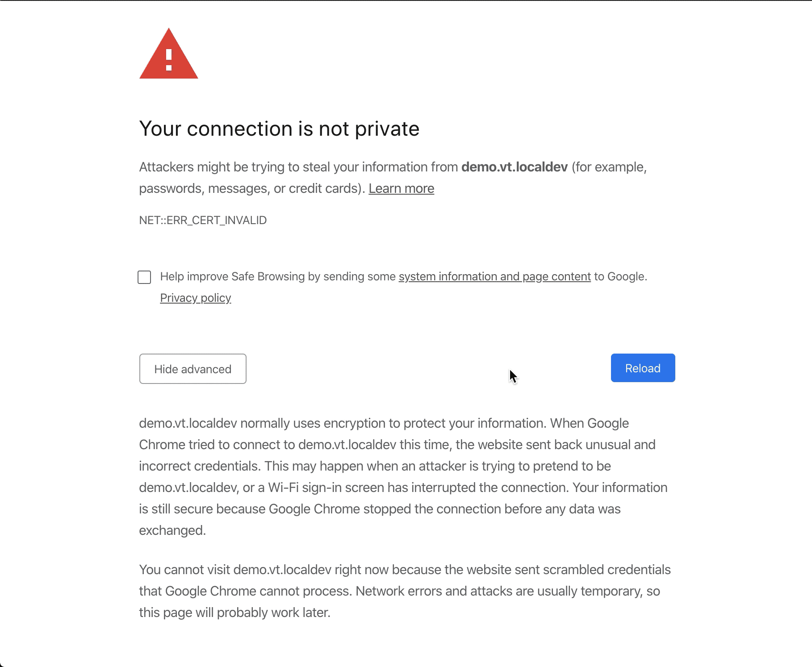
Task: Click the NET::ERR_CERT_INVALID error code
Action: pyautogui.click(x=203, y=220)
